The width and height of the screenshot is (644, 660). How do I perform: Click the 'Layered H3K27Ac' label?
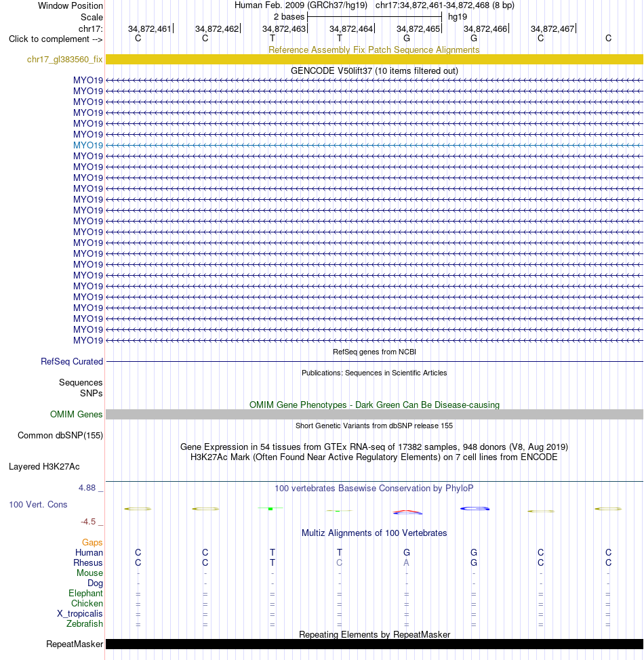[x=44, y=466]
